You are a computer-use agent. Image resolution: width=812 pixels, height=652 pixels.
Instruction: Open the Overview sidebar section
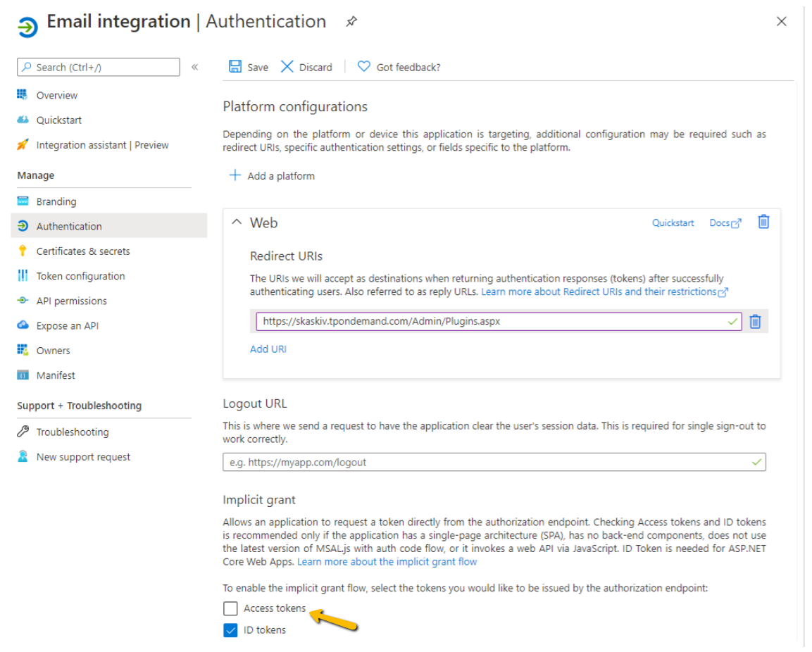point(56,95)
